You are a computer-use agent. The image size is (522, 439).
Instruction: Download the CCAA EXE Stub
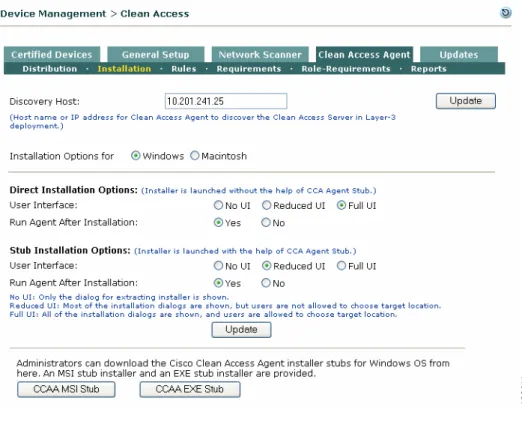[190, 389]
